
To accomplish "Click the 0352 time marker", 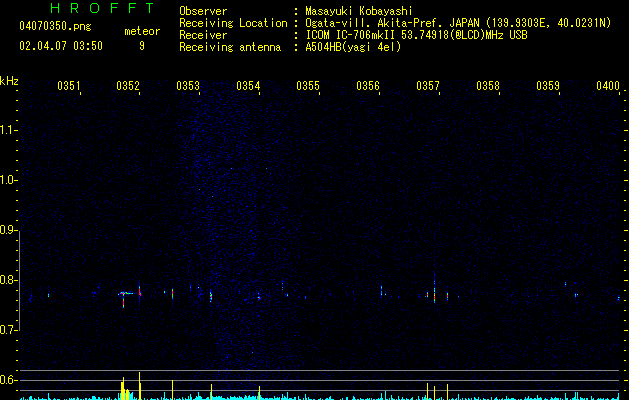I will tap(128, 85).
